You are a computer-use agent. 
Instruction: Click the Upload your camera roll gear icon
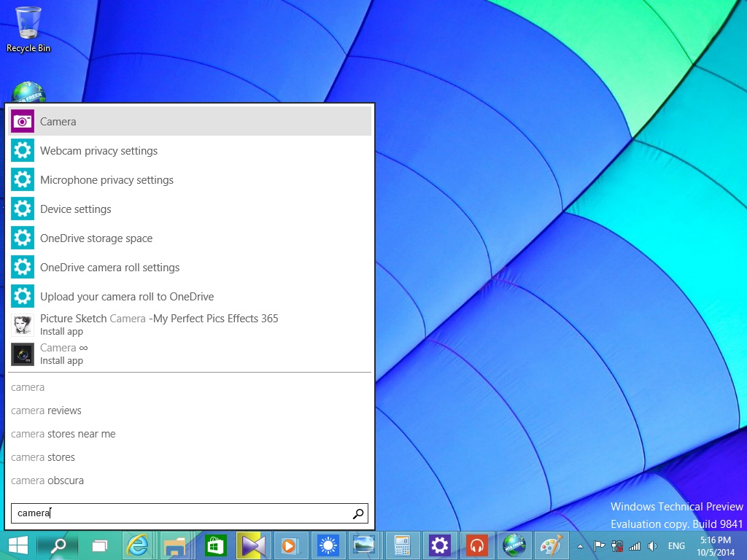click(x=23, y=296)
